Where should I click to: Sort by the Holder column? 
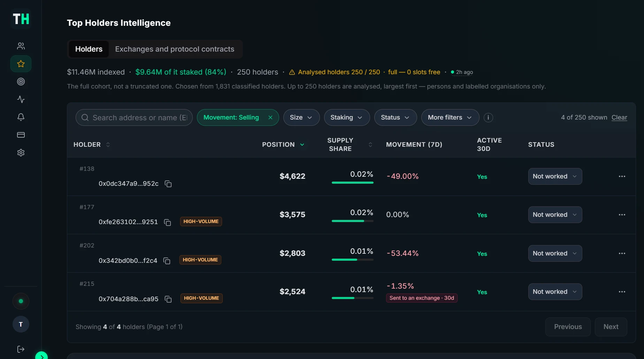(x=92, y=145)
